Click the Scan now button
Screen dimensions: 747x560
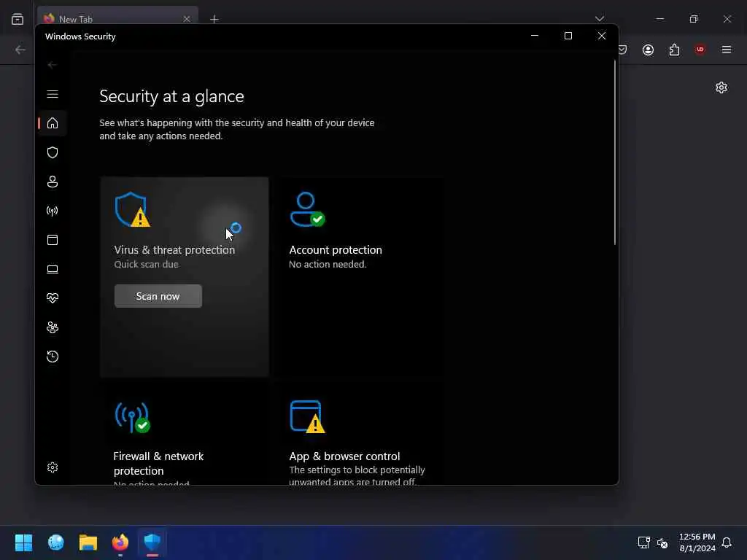tap(158, 296)
